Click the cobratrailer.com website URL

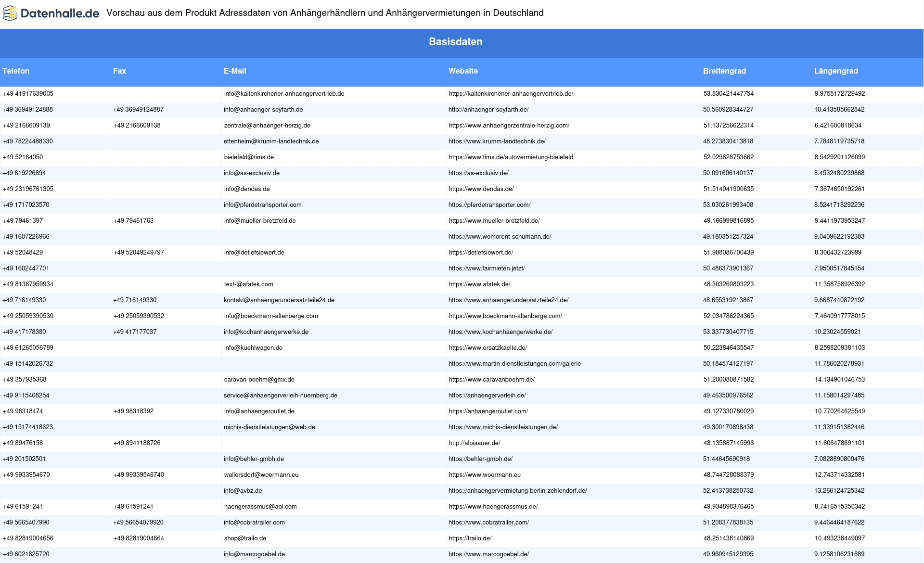pyautogui.click(x=488, y=523)
